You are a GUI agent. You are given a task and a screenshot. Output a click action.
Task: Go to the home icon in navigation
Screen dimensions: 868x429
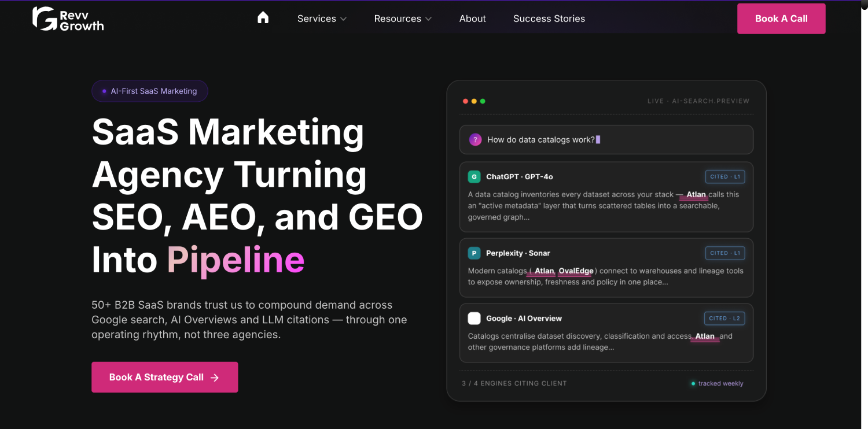[x=263, y=18]
